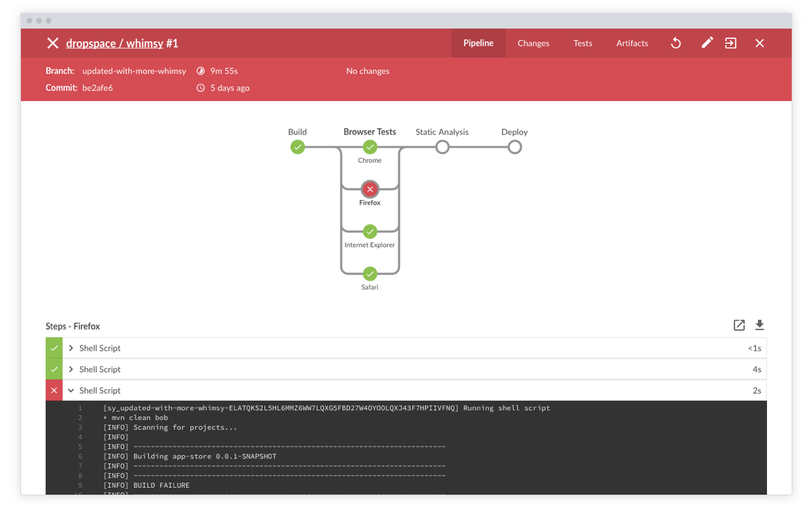Restart the pipeline run

675,43
